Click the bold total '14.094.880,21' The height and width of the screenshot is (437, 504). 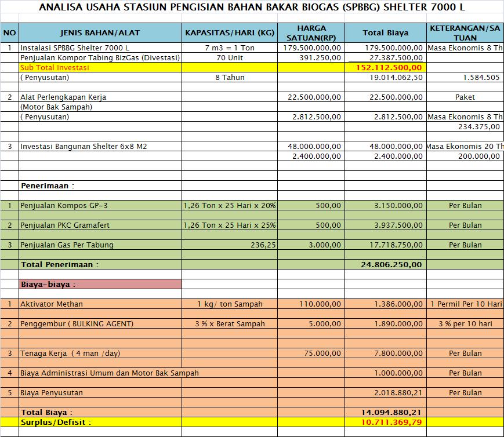click(x=391, y=413)
